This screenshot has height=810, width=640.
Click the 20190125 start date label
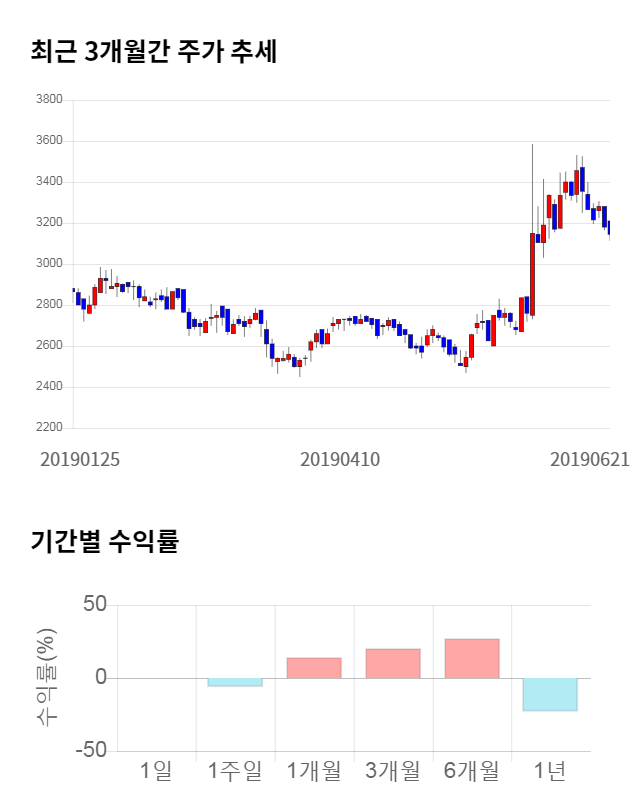click(x=80, y=460)
